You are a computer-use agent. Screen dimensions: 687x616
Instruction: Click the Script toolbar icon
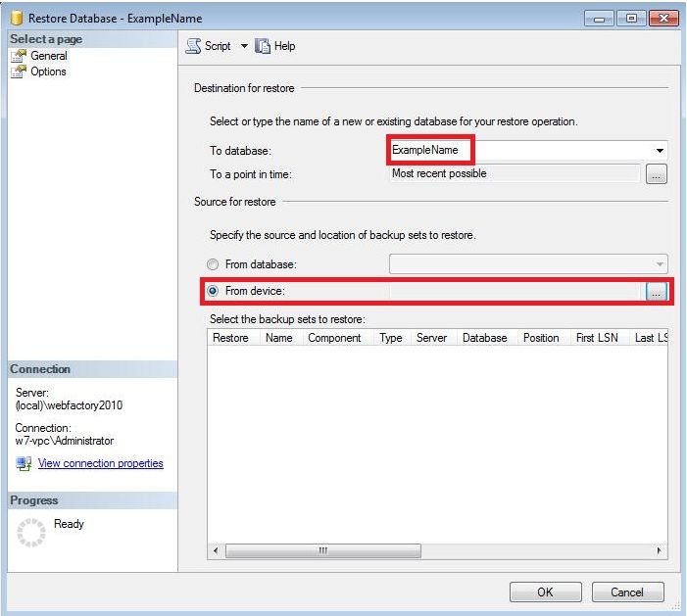[x=193, y=46]
